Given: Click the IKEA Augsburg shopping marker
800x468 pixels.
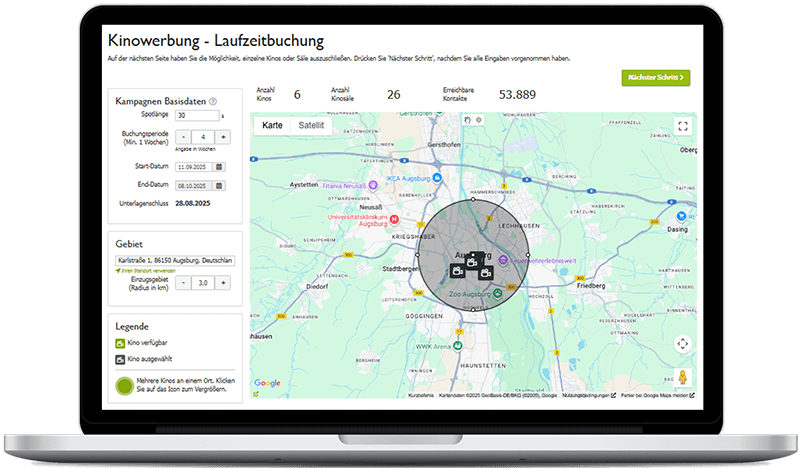Looking at the screenshot, I should tap(437, 178).
